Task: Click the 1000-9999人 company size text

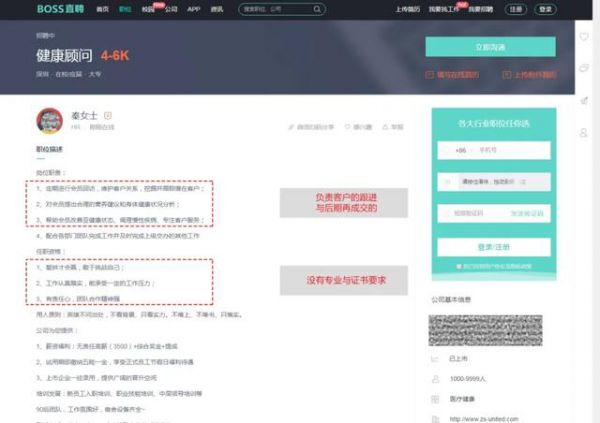Action: point(468,379)
